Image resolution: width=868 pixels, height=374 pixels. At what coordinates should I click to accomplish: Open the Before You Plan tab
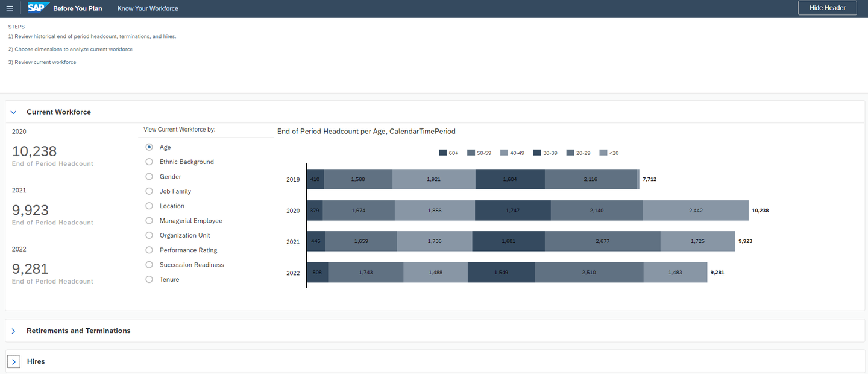coord(78,8)
